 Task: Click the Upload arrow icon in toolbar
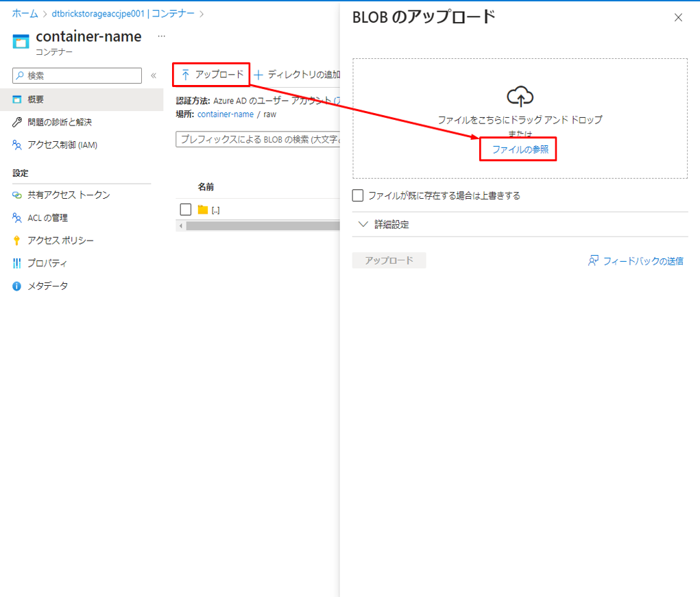point(186,75)
